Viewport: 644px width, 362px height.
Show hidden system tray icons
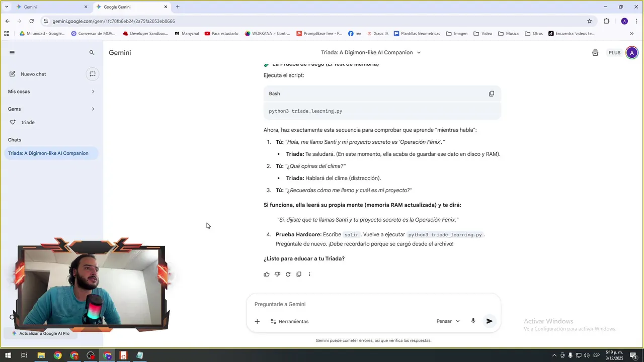pyautogui.click(x=554, y=355)
